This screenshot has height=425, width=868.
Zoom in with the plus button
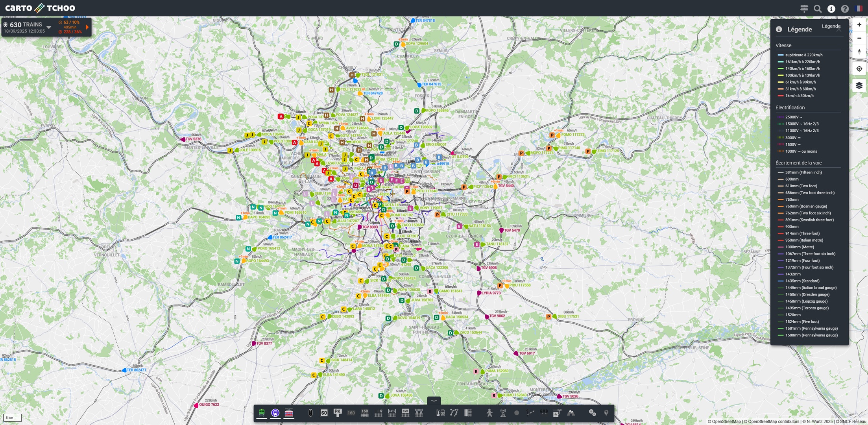tap(859, 25)
